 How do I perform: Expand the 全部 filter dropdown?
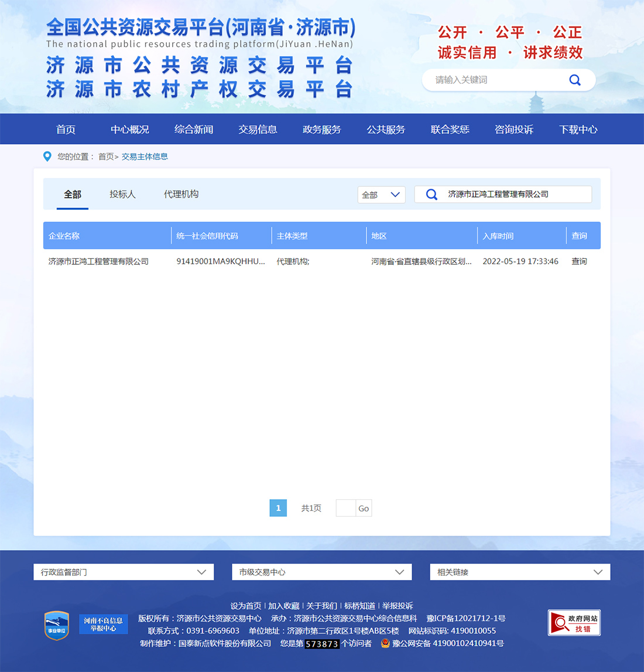click(381, 195)
